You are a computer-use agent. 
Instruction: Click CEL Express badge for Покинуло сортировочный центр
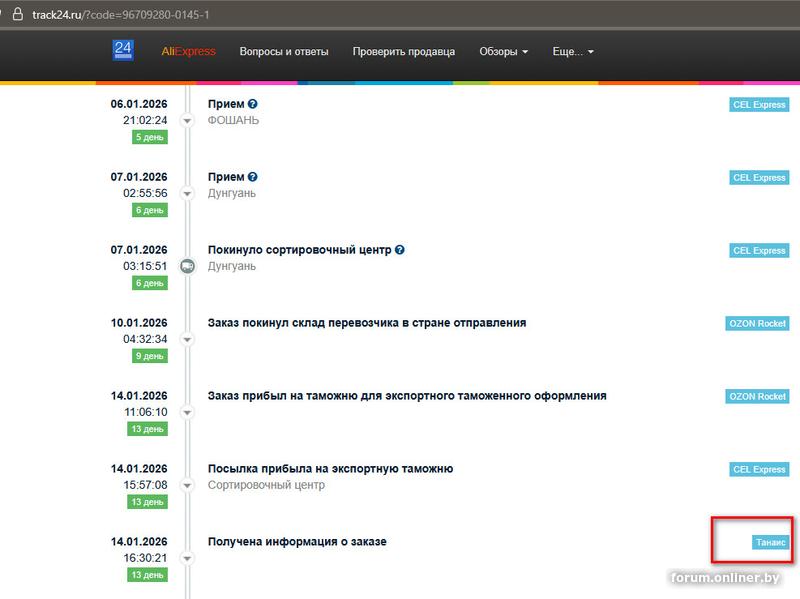pos(759,251)
